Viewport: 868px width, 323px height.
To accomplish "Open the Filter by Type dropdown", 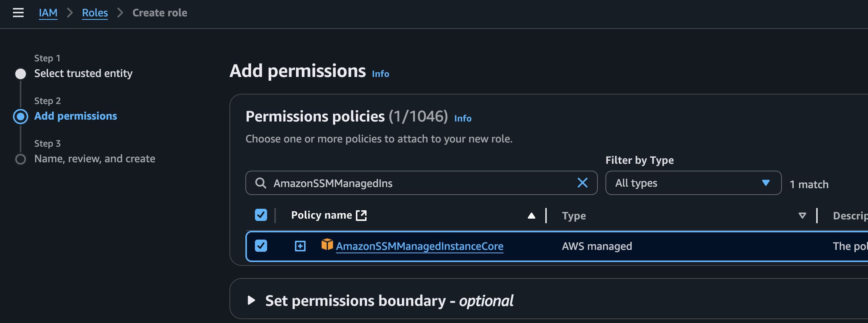I will (693, 183).
